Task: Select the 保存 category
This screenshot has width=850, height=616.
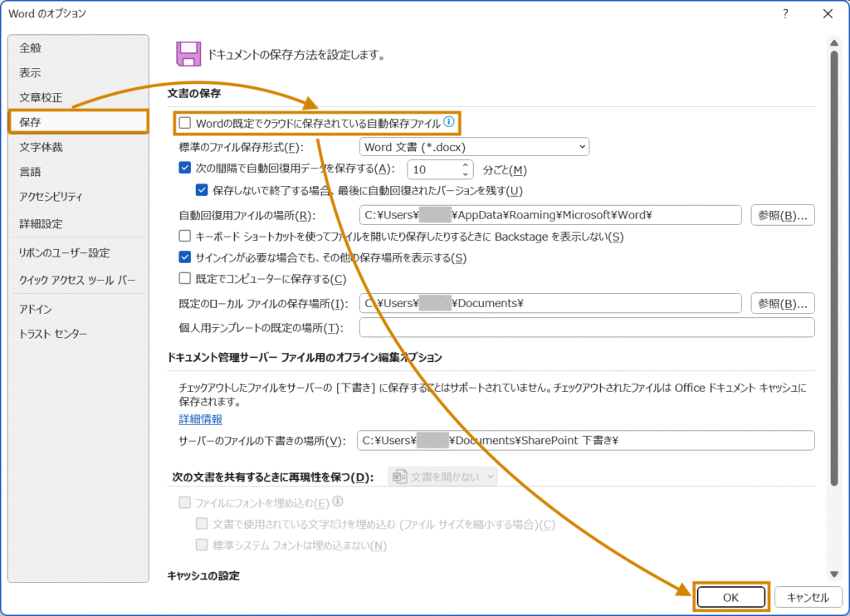Action: pyautogui.click(x=79, y=122)
